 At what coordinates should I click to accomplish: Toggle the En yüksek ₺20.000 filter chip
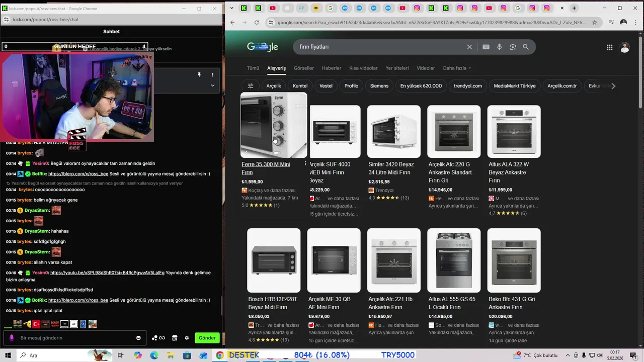(421, 86)
